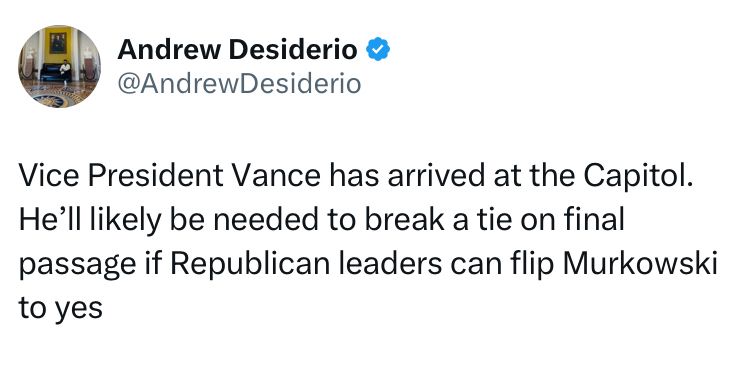Viewport: 750px width, 368px height.
Task: Click the person seated on the avatar sofa
Action: point(65,67)
